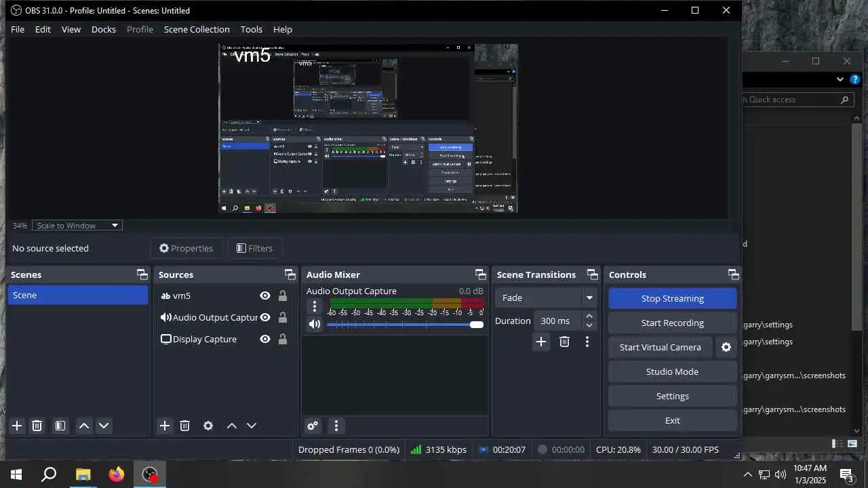Remove selected source with trash icon
The width and height of the screenshot is (868, 488).
coord(184,426)
